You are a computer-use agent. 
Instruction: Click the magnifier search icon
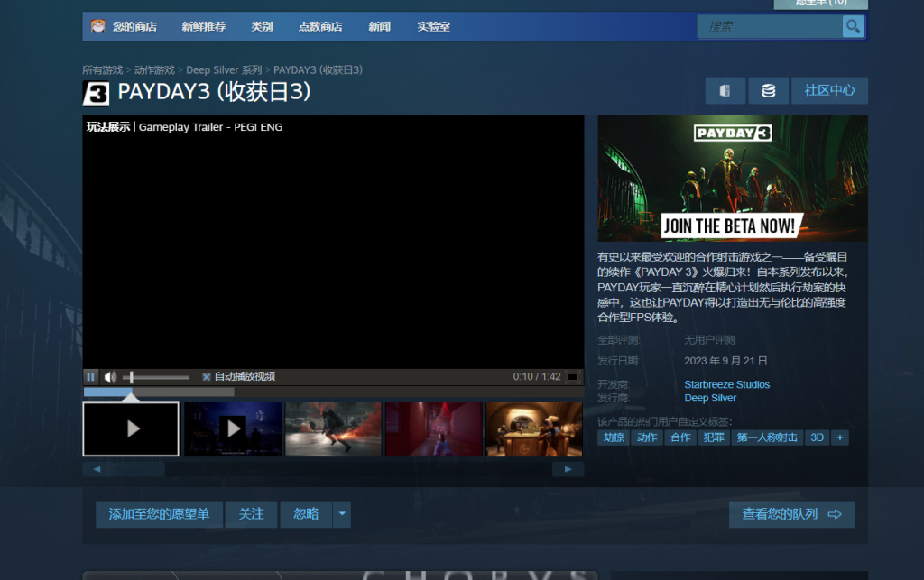click(853, 26)
